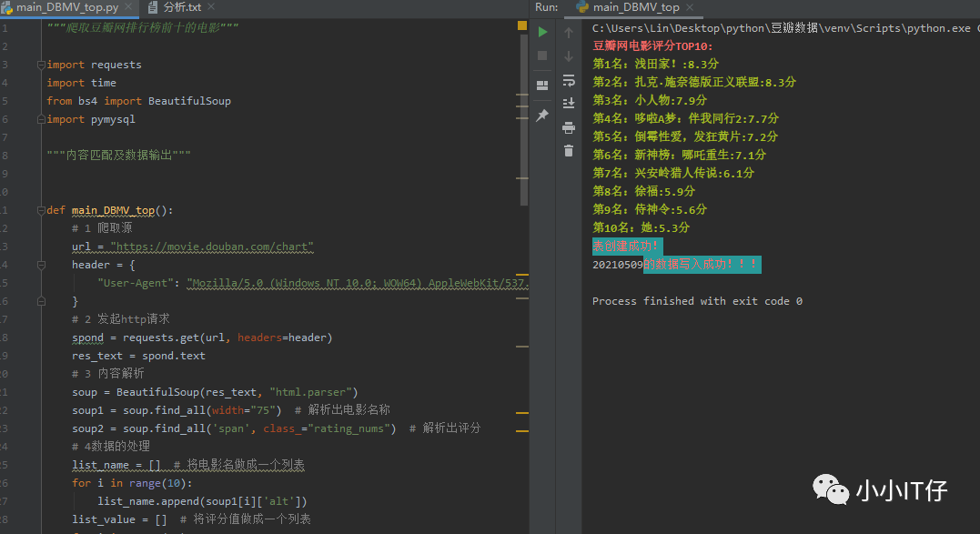Click Python icon on Run main_DBMV_top tab
This screenshot has width=980, height=534.
[x=581, y=7]
